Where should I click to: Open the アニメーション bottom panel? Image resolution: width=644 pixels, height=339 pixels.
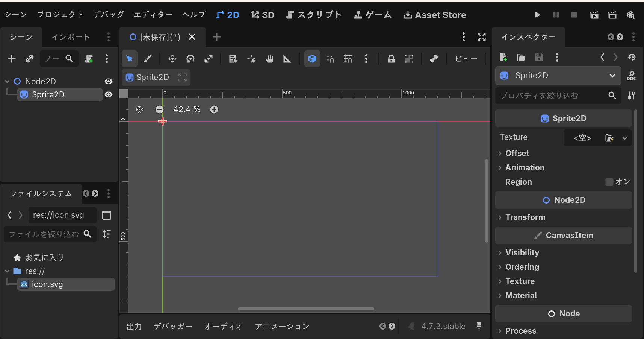pos(282,327)
